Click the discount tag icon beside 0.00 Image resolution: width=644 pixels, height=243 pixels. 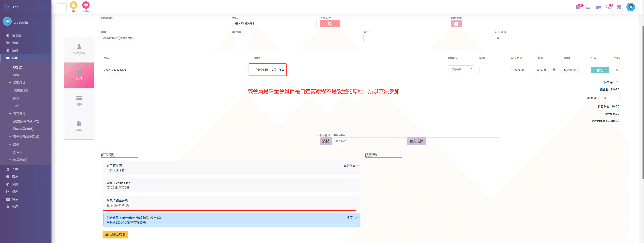(554, 70)
